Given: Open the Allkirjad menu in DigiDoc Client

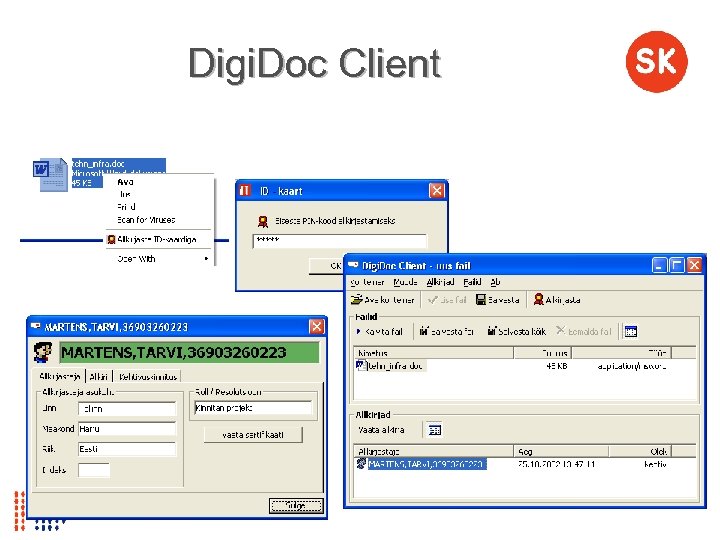Looking at the screenshot, I should 440,282.
